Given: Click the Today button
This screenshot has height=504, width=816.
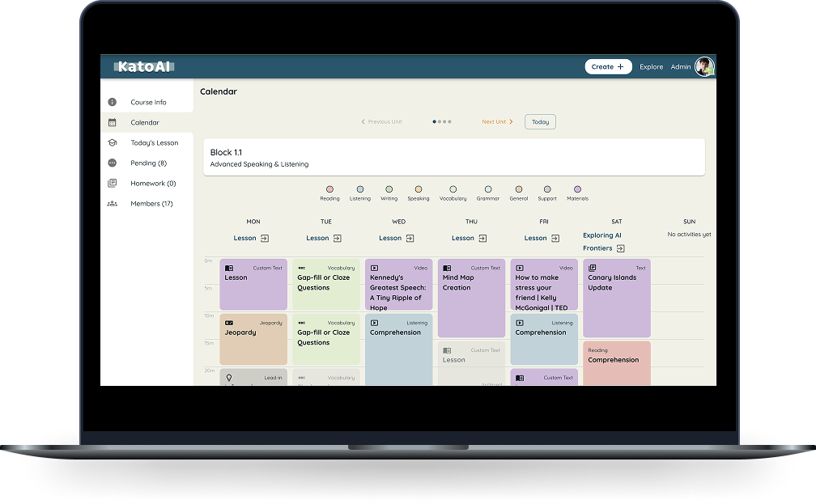Looking at the screenshot, I should pyautogui.click(x=540, y=122).
